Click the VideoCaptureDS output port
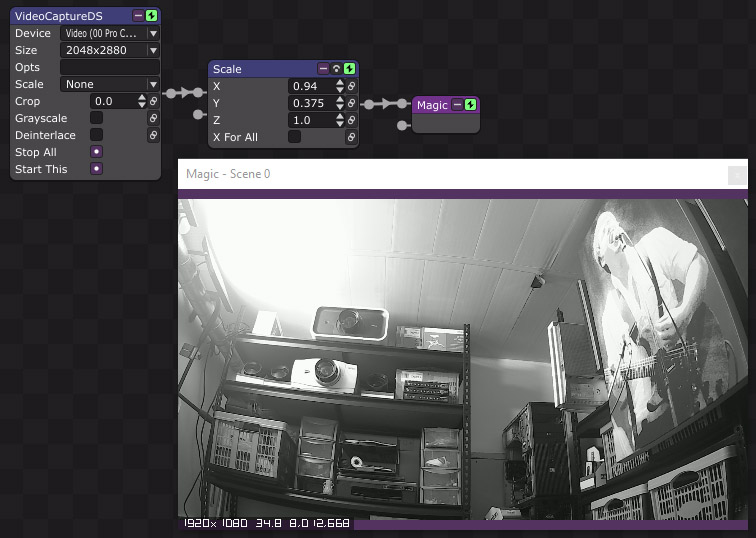The width and height of the screenshot is (756, 538). coord(171,93)
